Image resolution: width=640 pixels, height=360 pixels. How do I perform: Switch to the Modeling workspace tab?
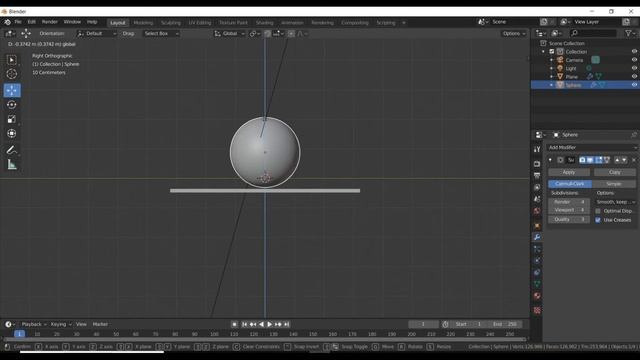tap(143, 23)
